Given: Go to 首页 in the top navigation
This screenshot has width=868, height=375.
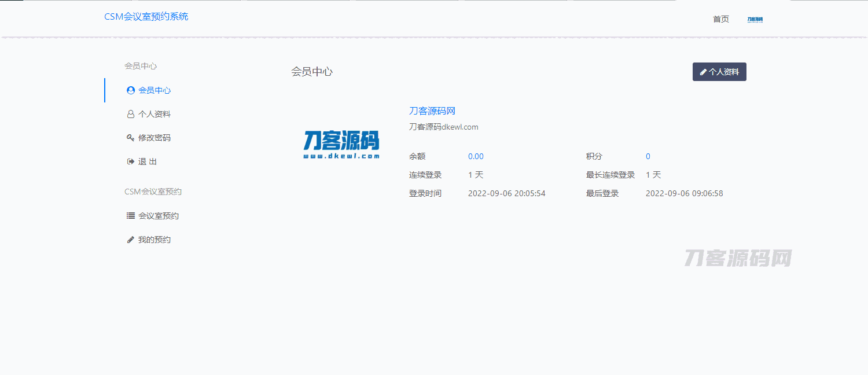Looking at the screenshot, I should tap(721, 19).
